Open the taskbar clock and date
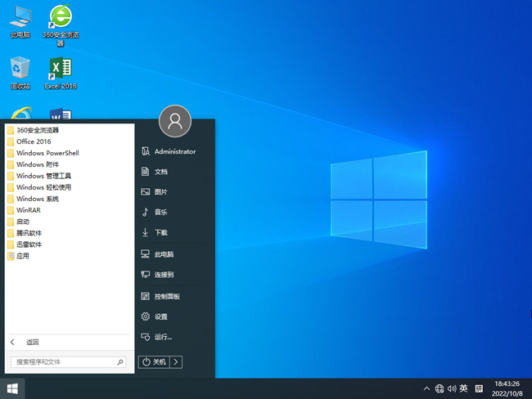 click(507, 388)
